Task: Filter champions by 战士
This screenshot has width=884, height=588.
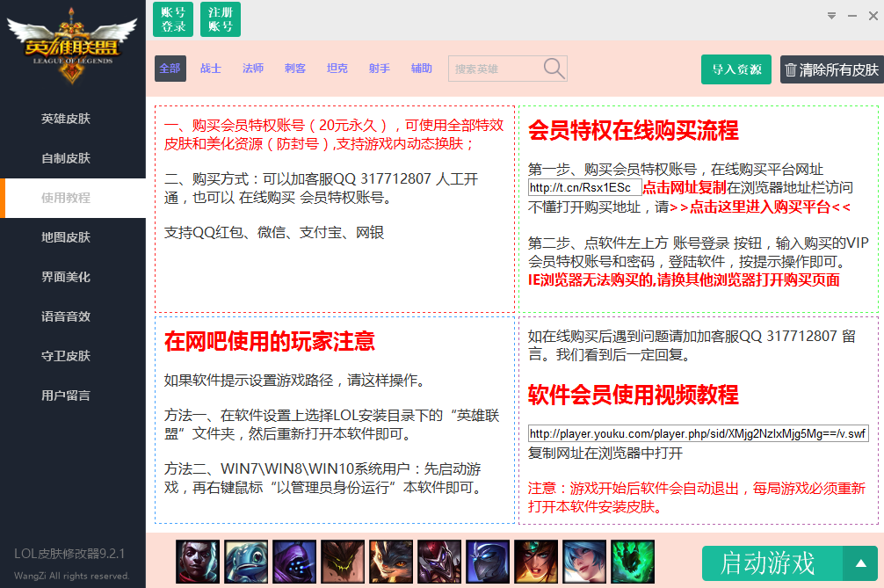Action: (x=211, y=69)
